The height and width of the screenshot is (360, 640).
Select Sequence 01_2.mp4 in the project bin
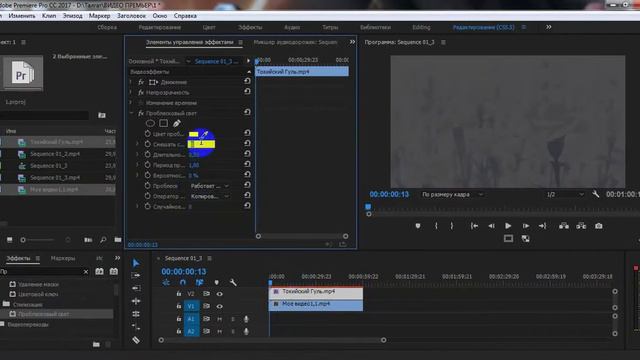pos(55,154)
